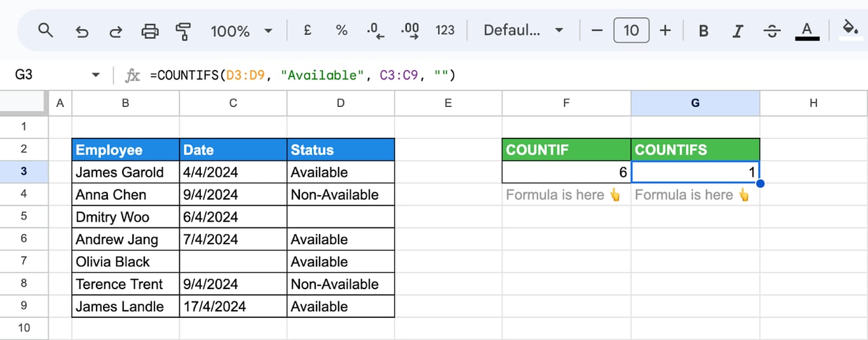Select row 10 header

(24, 328)
